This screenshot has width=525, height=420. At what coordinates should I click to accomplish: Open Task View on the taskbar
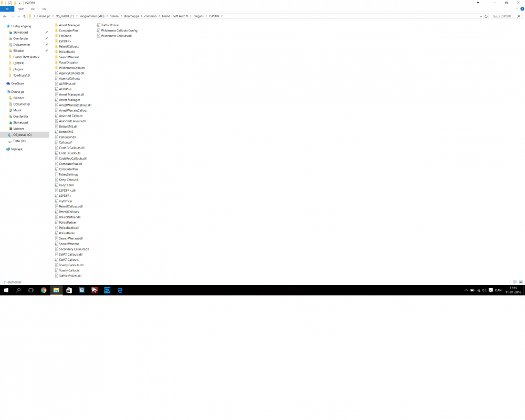click(31, 290)
